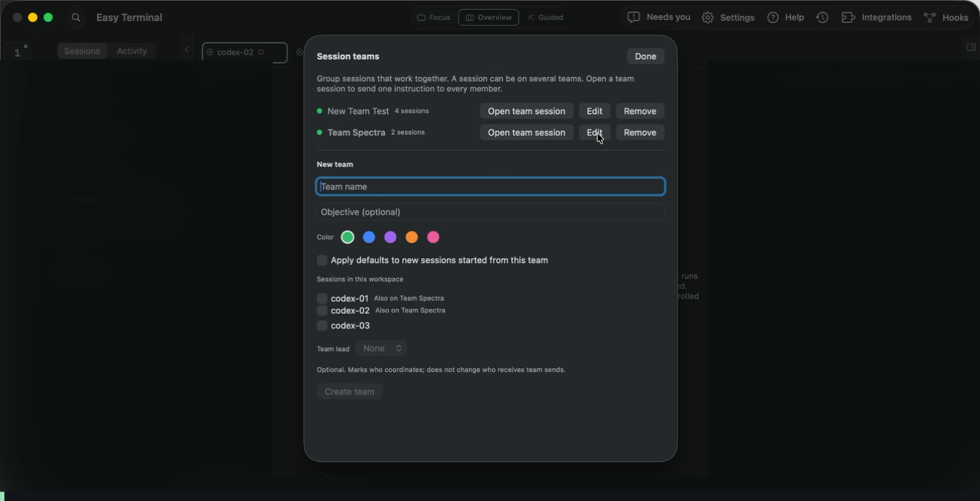980x501 pixels.
Task: Click the Team Spectra team name
Action: 356,132
